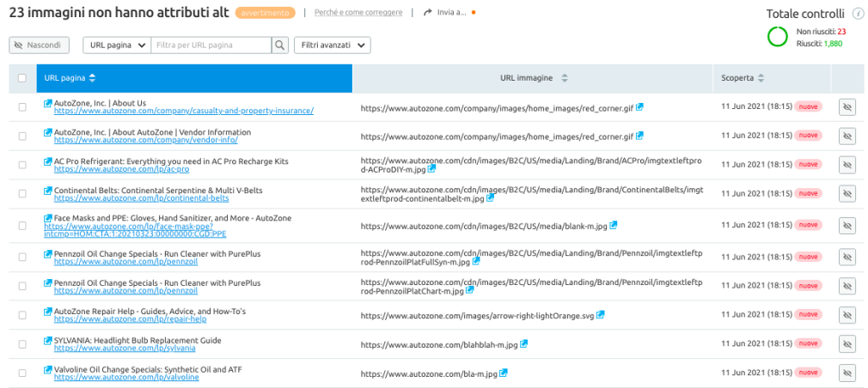Image resolution: width=868 pixels, height=388 pixels.
Task: Open the company/vendor-info page link
Action: 146,140
